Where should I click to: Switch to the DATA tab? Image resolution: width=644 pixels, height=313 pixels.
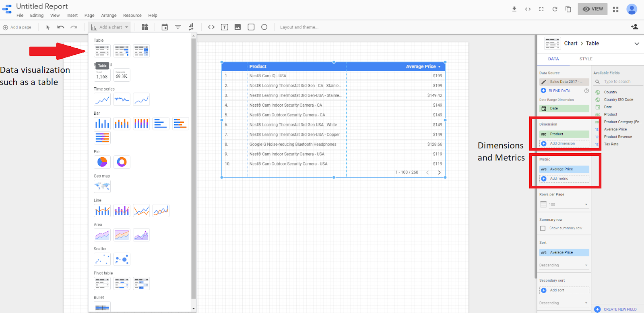point(553,59)
